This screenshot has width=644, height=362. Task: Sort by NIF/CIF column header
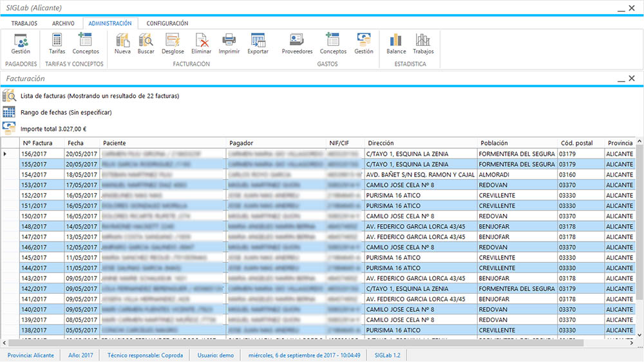pyautogui.click(x=345, y=143)
